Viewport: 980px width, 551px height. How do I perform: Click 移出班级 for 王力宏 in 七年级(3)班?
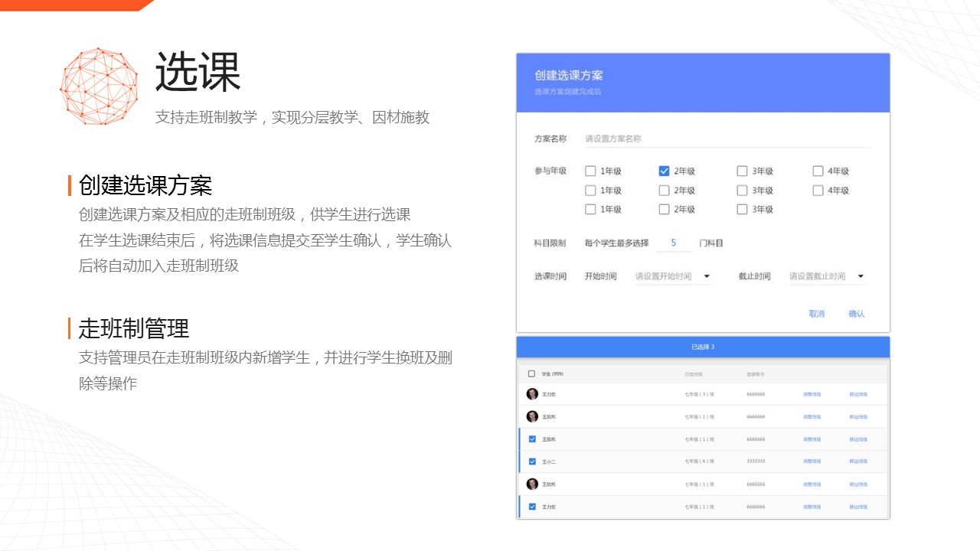pos(858,395)
